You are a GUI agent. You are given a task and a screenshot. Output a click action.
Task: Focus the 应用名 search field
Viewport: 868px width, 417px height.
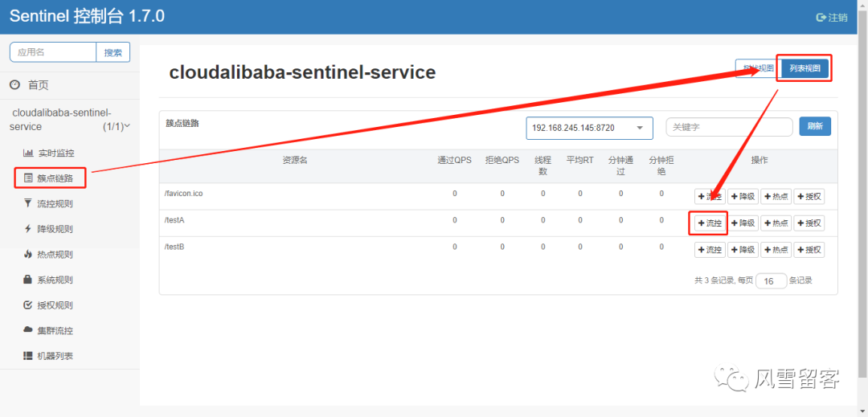[53, 52]
